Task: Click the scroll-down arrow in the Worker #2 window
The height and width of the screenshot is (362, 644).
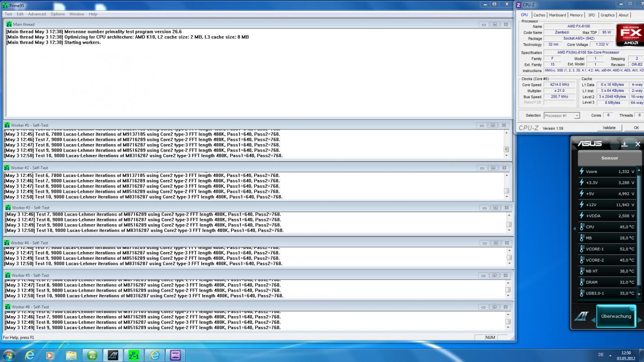Action: tap(507, 197)
